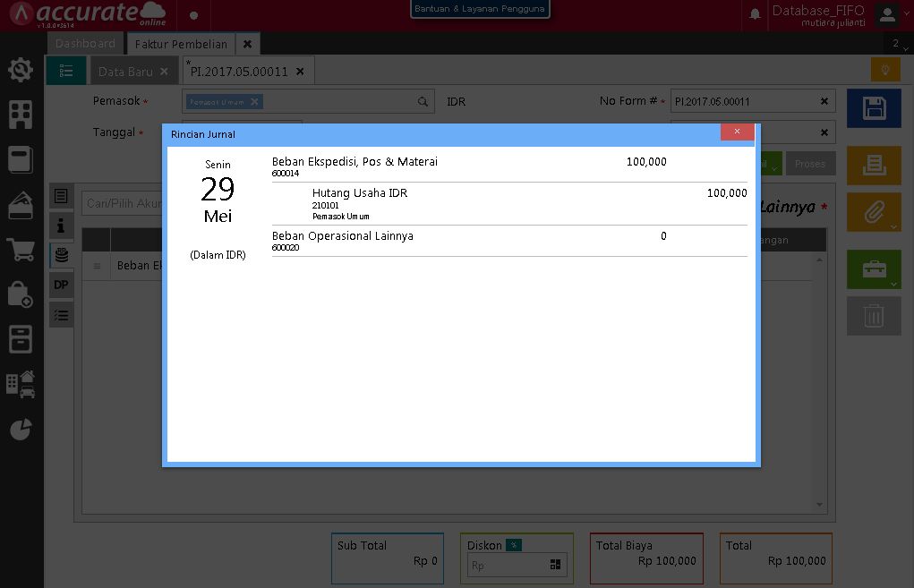Open the shopping cart purchases module
The image size is (914, 588).
pyautogui.click(x=20, y=253)
